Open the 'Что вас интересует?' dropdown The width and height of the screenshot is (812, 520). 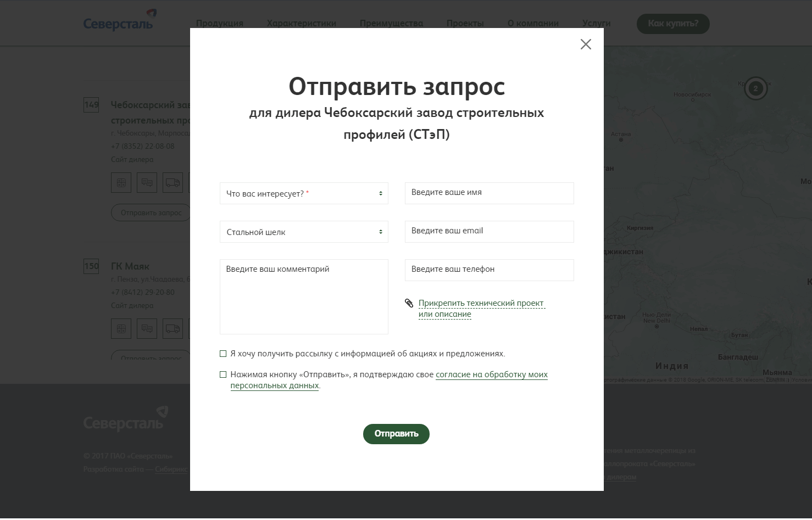click(304, 193)
